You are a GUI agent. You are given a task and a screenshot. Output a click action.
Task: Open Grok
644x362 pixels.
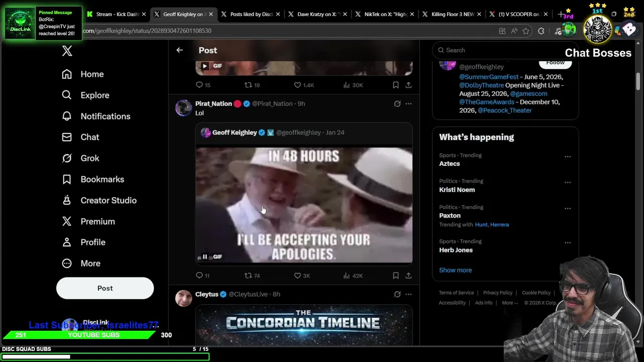click(x=80, y=158)
